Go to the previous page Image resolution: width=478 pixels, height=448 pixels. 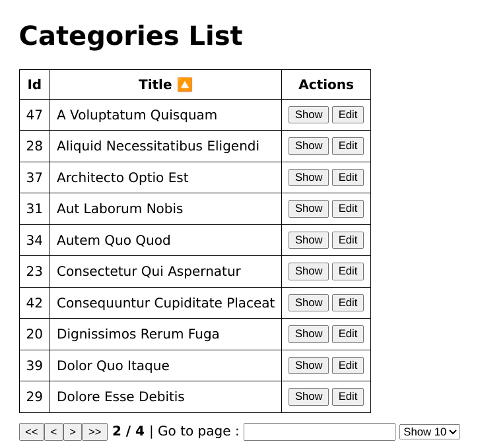pos(53,432)
